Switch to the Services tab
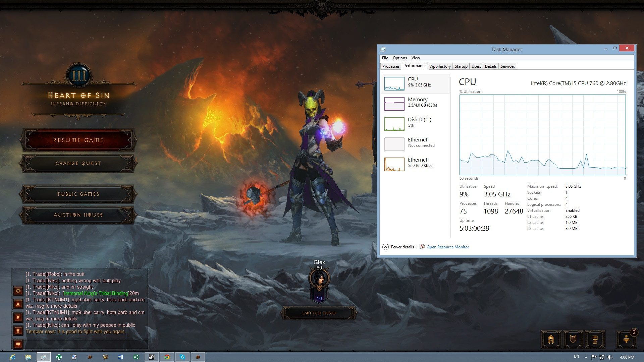 (507, 66)
